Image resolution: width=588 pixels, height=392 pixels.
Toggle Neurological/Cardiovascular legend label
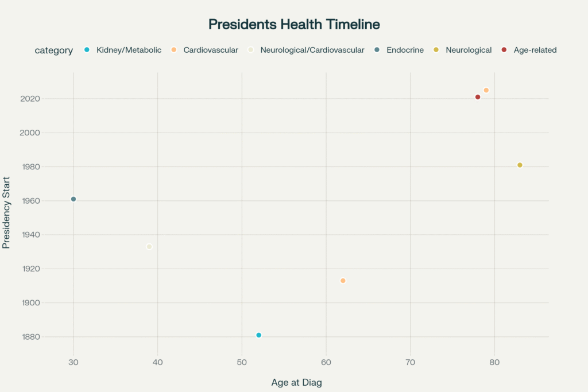pos(312,50)
